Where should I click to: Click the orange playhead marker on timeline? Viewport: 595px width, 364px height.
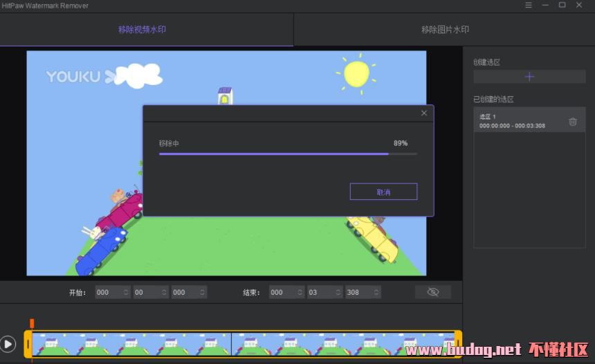(32, 323)
